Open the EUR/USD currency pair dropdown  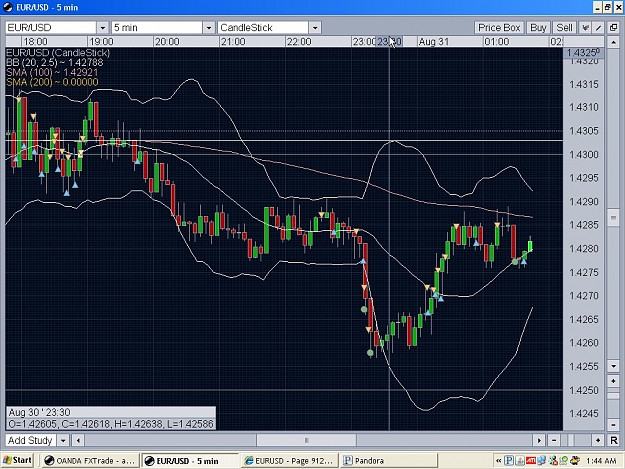tap(102, 27)
